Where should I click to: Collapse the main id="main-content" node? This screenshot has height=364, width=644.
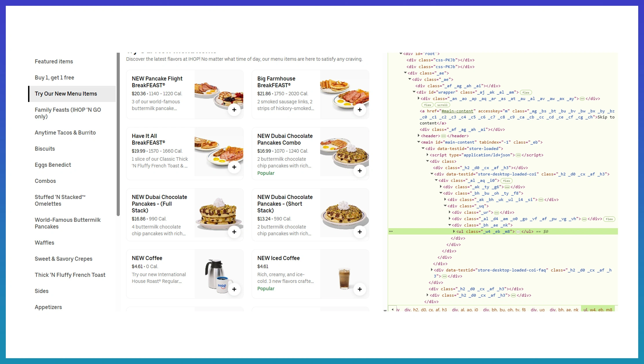click(419, 142)
